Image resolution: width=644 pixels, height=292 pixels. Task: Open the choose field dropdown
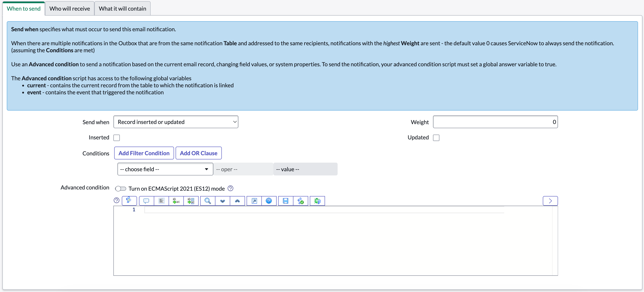(165, 169)
